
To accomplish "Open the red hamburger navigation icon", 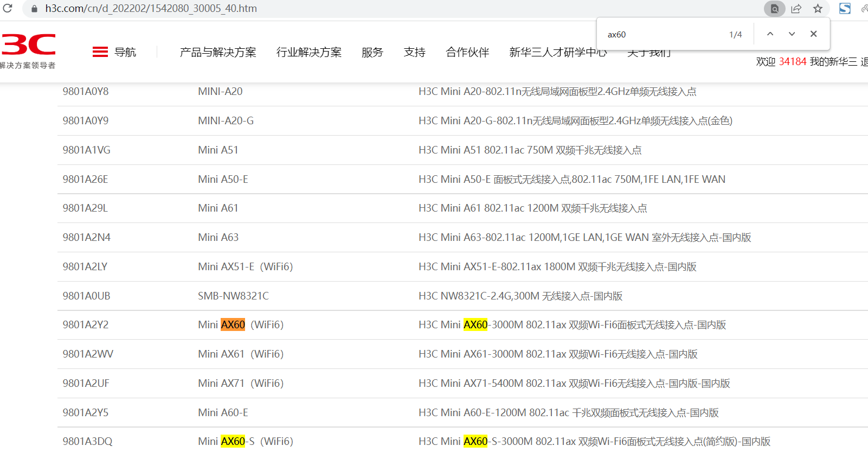I will pyautogui.click(x=100, y=52).
